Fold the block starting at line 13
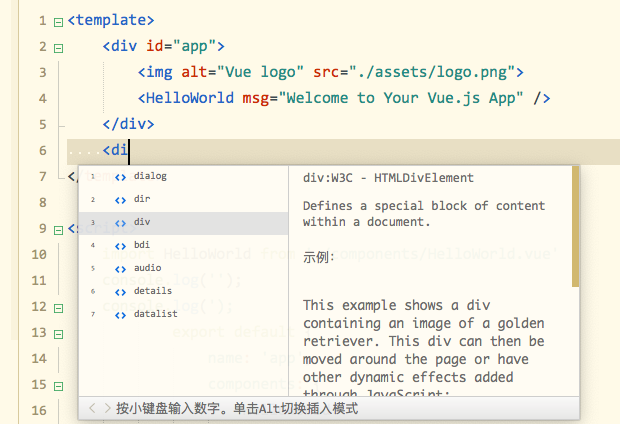 [58, 333]
